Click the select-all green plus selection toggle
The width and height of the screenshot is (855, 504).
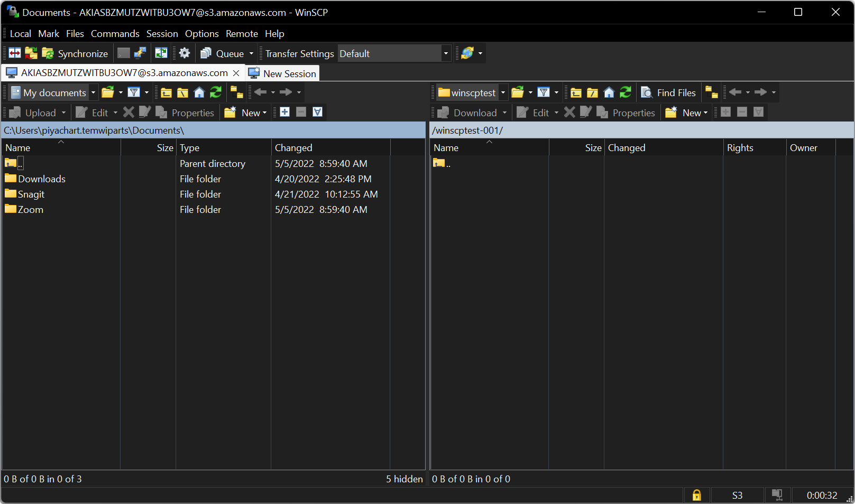click(284, 112)
